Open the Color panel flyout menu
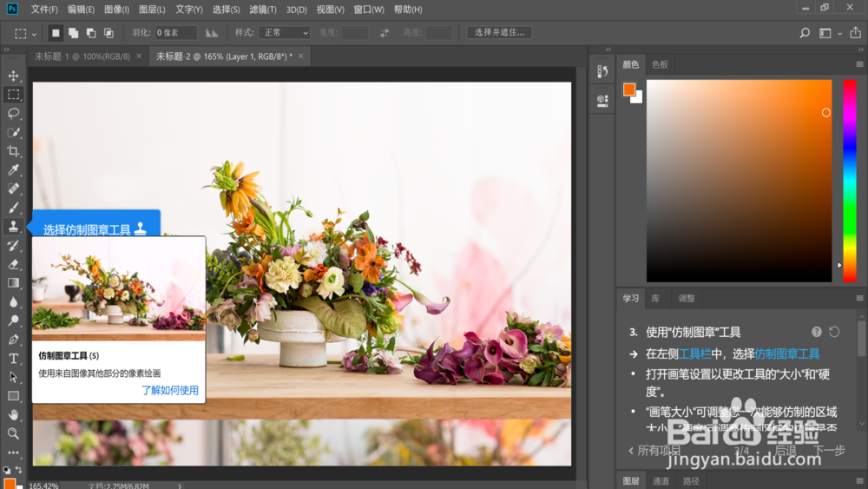Image resolution: width=868 pixels, height=489 pixels. tap(859, 64)
